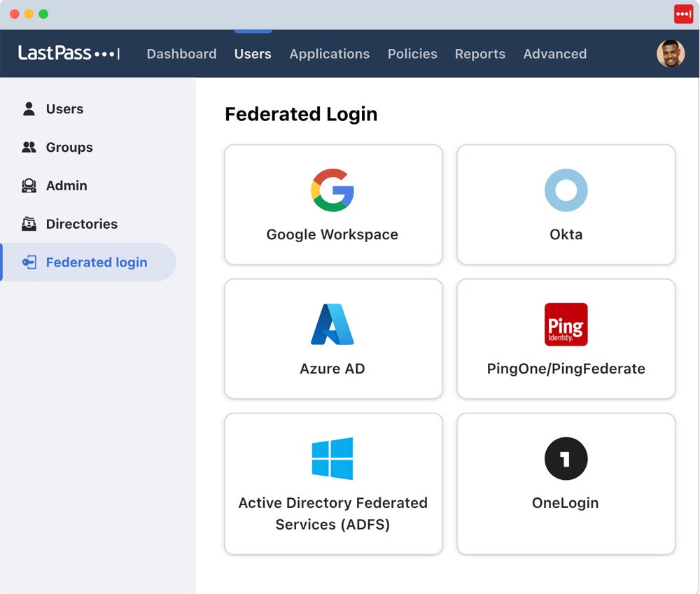Open the Reports tab
The image size is (700, 594).
479,54
